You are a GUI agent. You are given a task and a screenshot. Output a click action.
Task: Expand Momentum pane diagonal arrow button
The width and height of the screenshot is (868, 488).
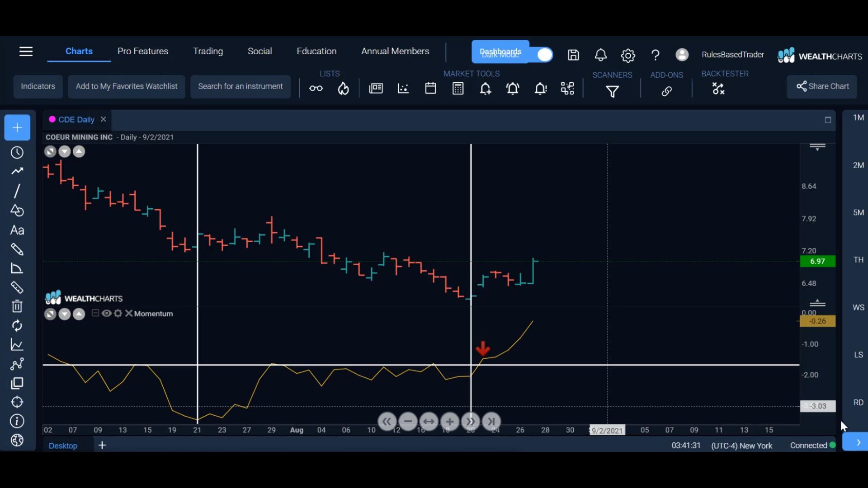pos(50,314)
